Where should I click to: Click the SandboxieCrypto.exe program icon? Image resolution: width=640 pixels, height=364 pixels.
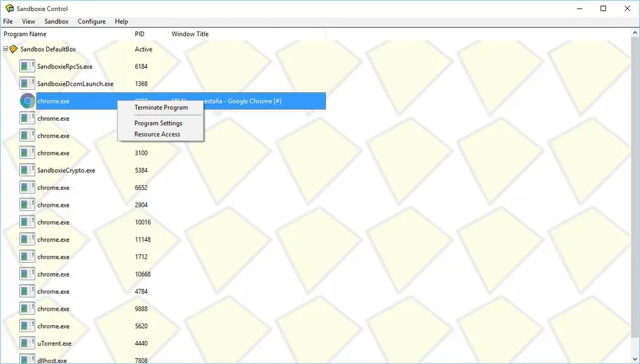[27, 170]
